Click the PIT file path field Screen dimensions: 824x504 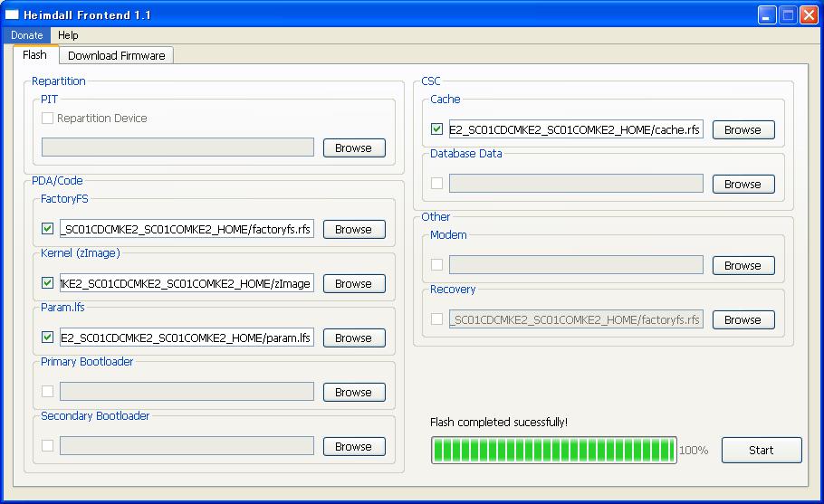click(x=177, y=147)
